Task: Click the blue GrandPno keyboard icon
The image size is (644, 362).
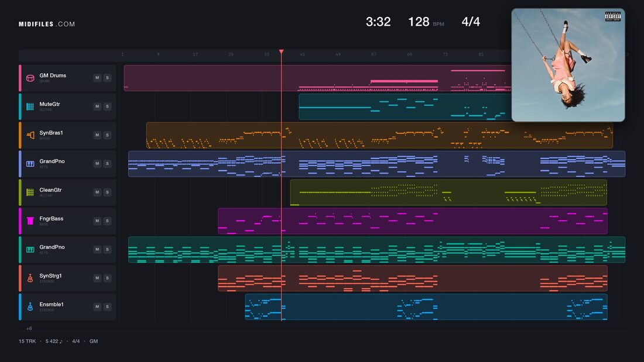Action: pyautogui.click(x=30, y=164)
